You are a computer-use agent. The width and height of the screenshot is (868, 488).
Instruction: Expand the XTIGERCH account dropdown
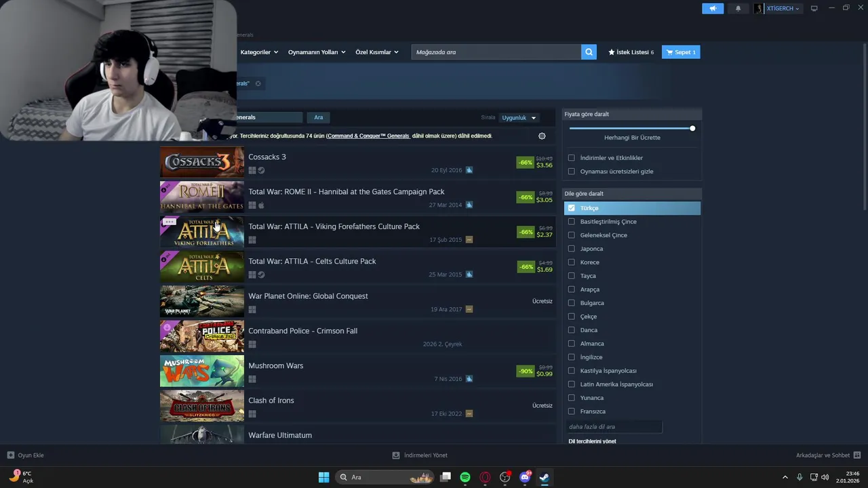click(x=783, y=8)
